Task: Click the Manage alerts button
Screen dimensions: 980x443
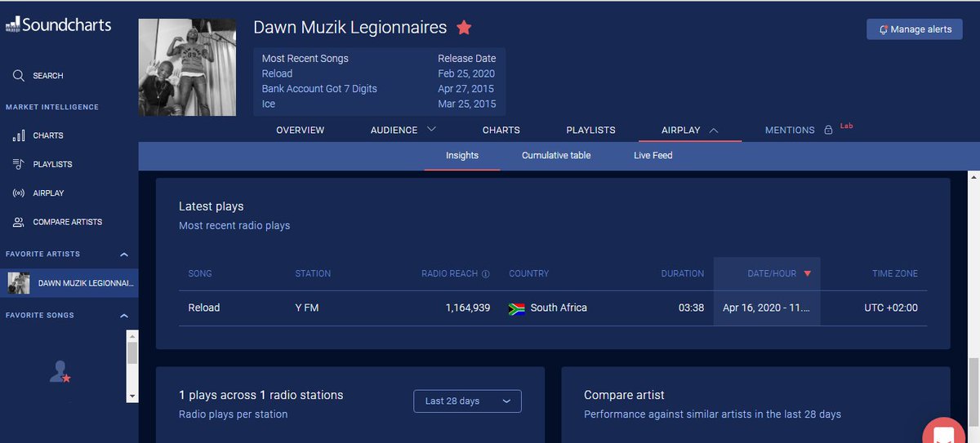Action: click(x=915, y=29)
